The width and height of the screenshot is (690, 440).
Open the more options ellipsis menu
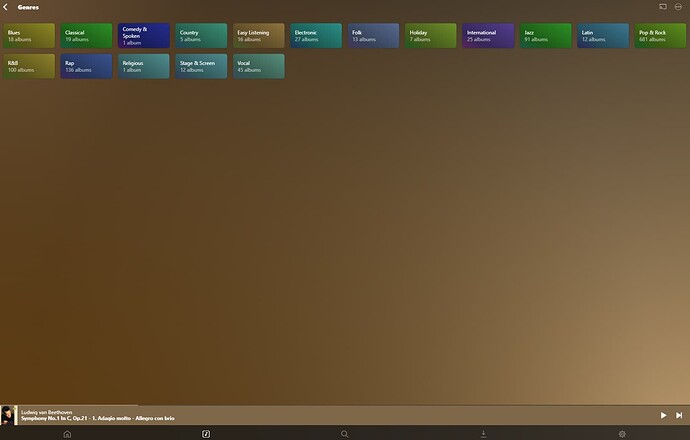pos(678,7)
